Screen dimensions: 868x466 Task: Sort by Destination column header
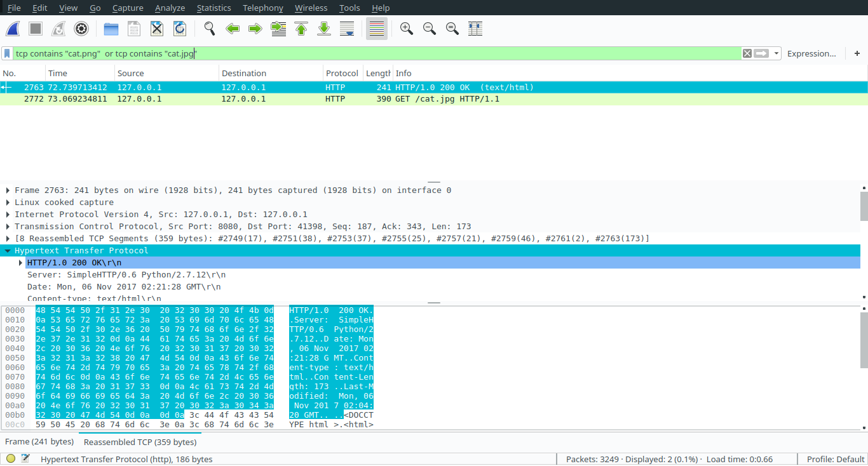pyautogui.click(x=271, y=73)
